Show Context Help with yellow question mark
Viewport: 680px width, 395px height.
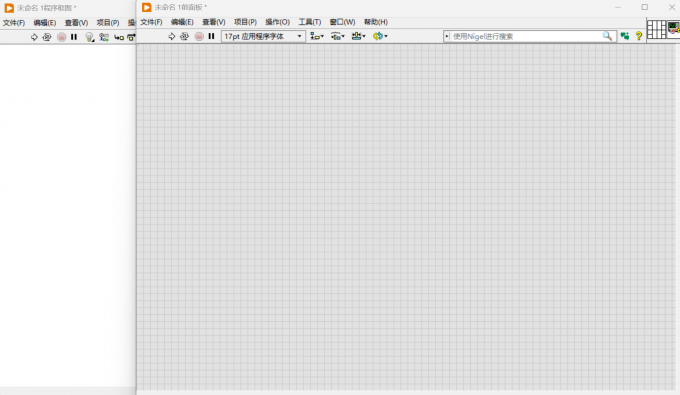639,36
